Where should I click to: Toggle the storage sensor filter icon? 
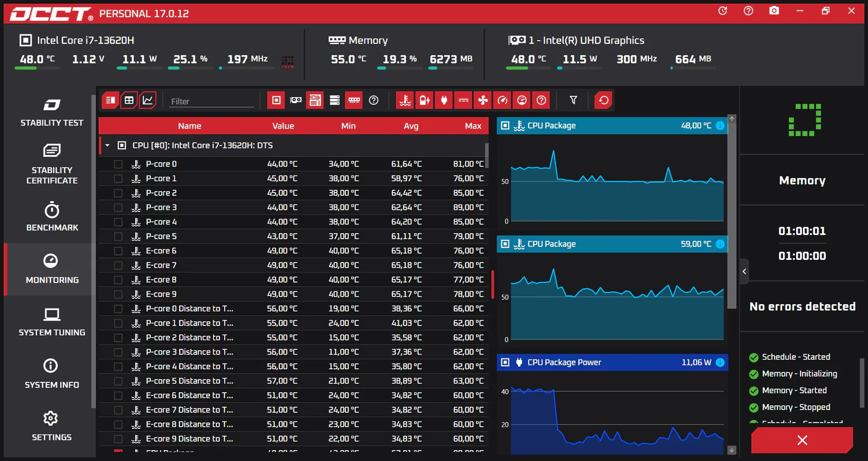(335, 100)
